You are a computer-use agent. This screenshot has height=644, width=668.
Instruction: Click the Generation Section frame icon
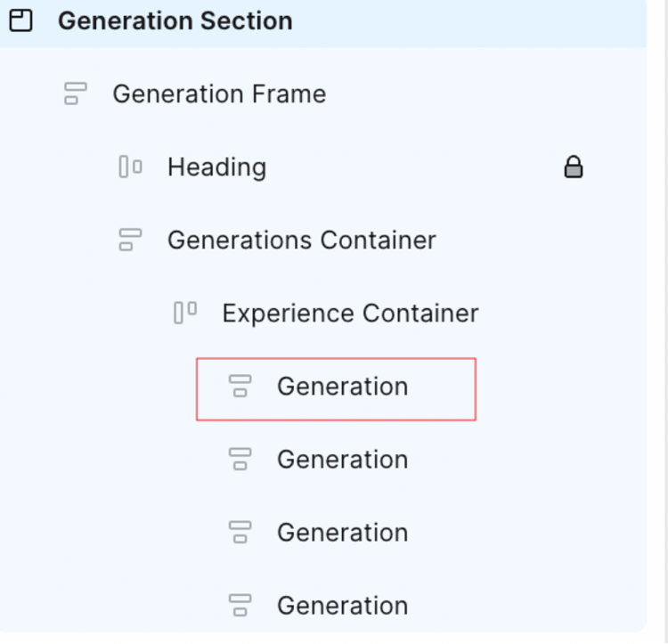(20, 20)
